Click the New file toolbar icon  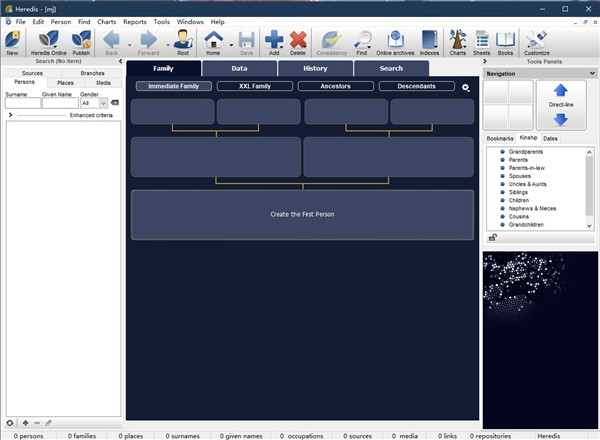pos(12,42)
